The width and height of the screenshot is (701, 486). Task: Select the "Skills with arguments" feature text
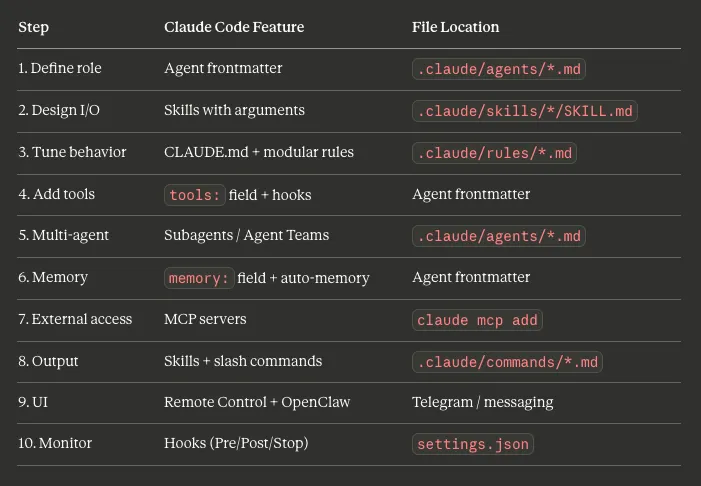[234, 110]
